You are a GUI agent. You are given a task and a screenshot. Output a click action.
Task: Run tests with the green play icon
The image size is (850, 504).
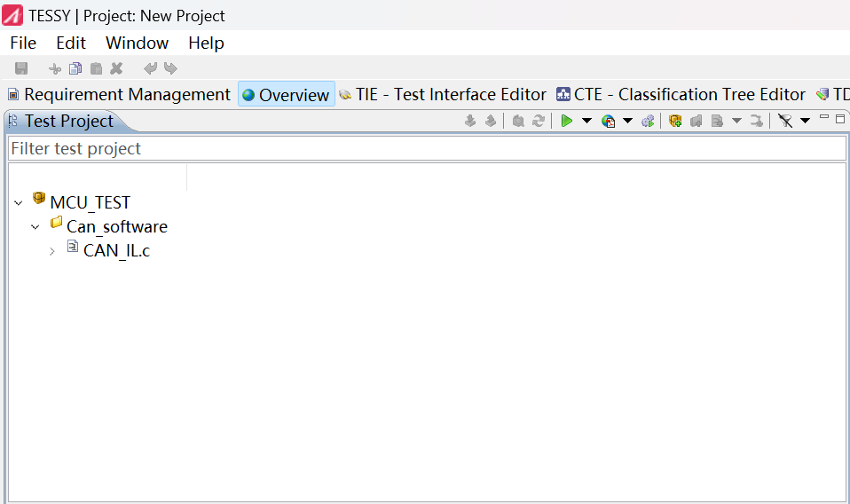pyautogui.click(x=566, y=121)
